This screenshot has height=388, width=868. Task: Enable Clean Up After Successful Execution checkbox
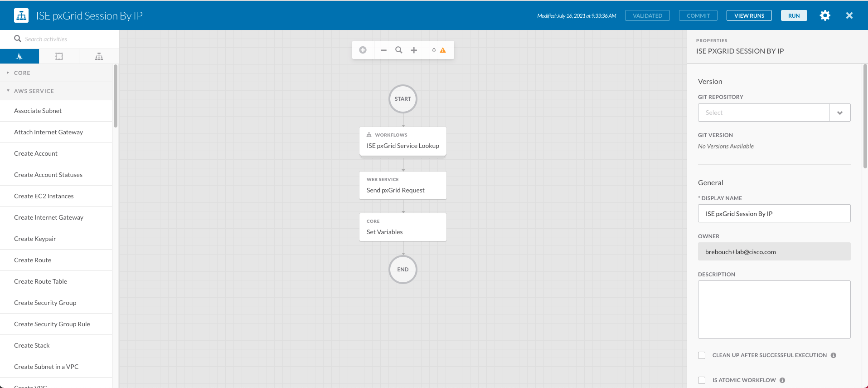click(702, 355)
